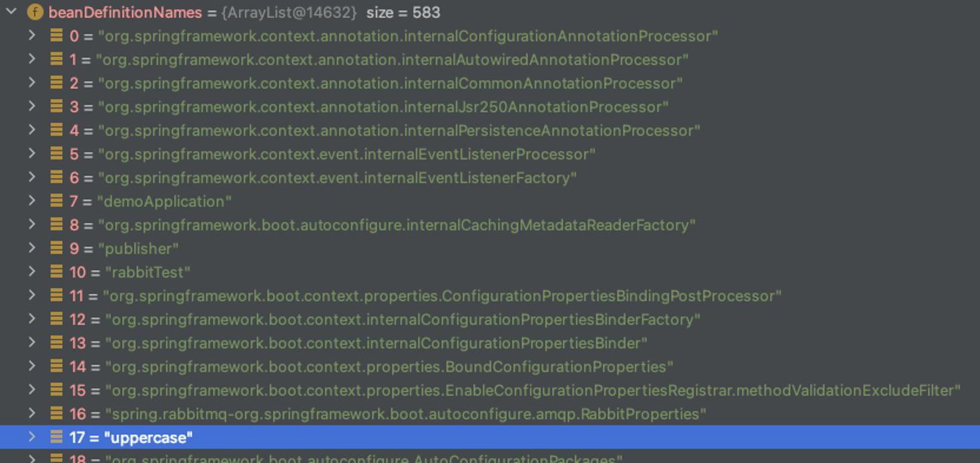This screenshot has height=463, width=980.
Task: Expand the element 9 publisher chevron
Action: (x=32, y=248)
